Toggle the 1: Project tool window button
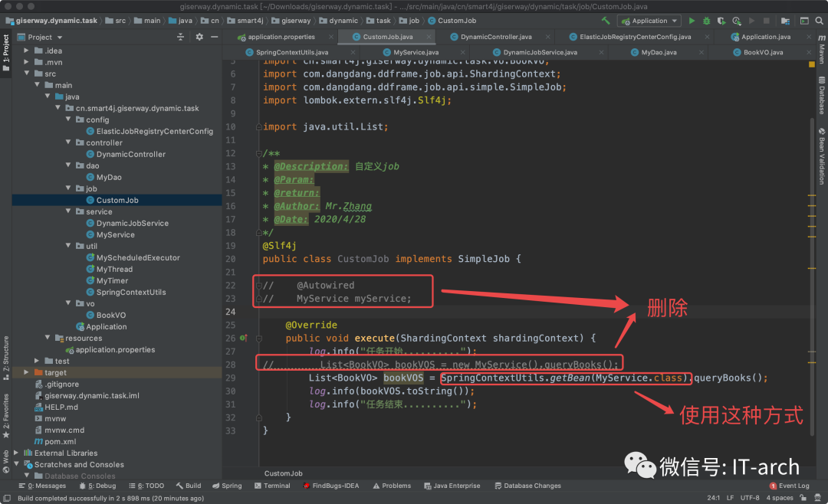 coord(6,53)
